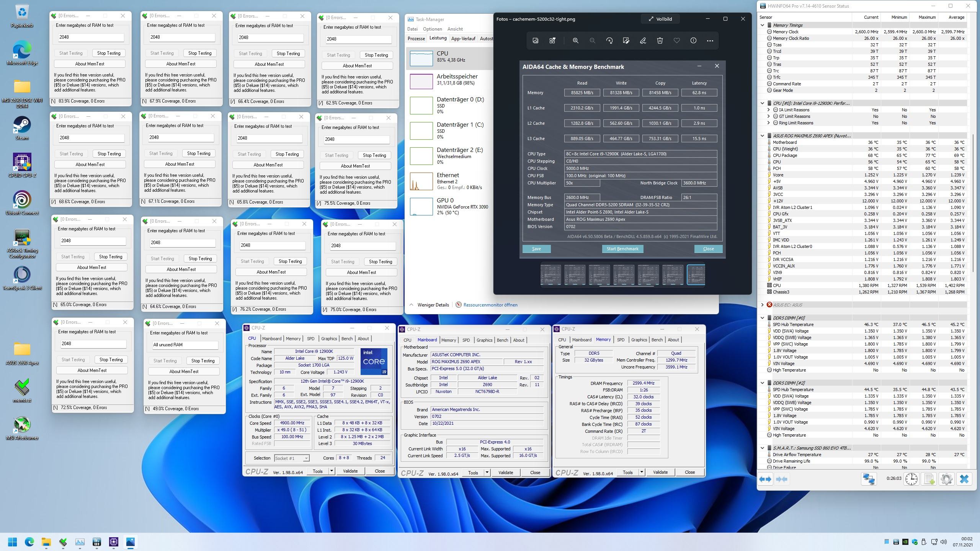980x551 pixels.
Task: Open the Bench tab in CPU-Z Mainboard window
Action: point(502,340)
